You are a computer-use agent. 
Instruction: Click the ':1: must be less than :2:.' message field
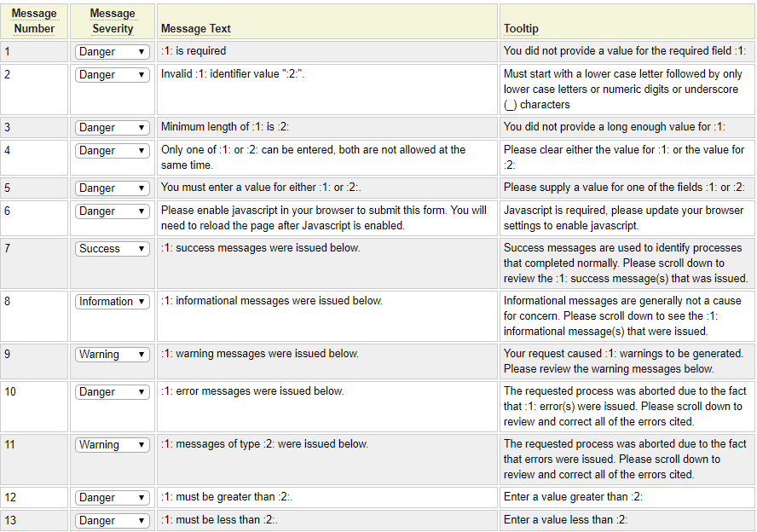click(x=326, y=520)
